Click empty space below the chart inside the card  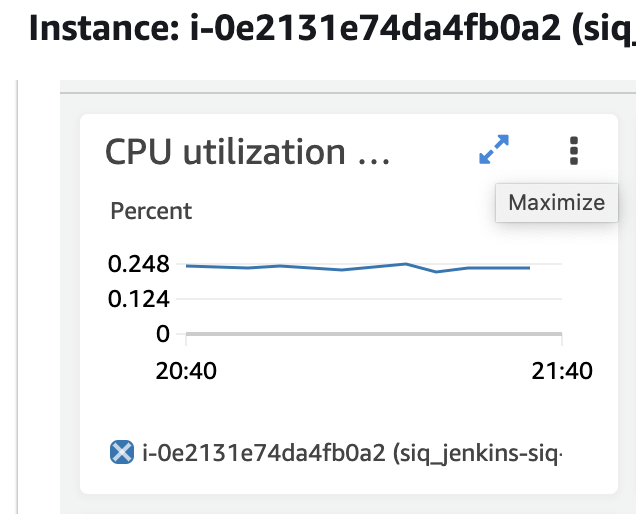coord(349,412)
